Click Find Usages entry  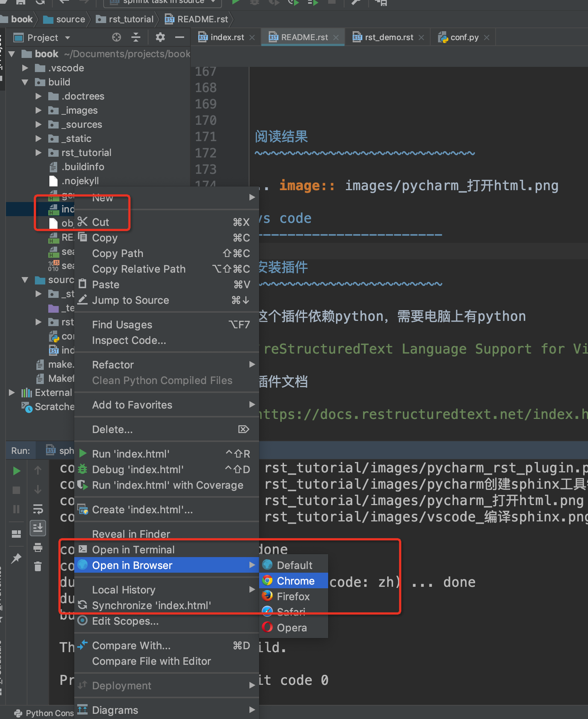click(166, 325)
